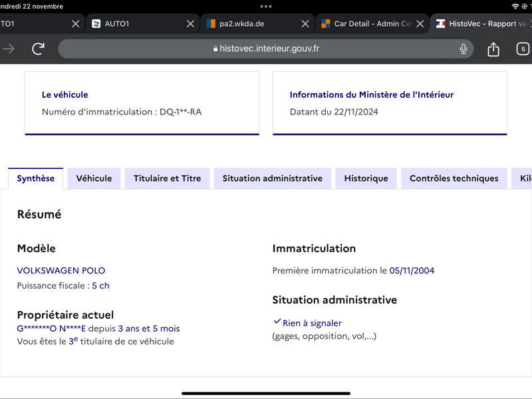The width and height of the screenshot is (532, 399).
Task: Close the Car Detail - Admin tab
Action: pos(420,24)
